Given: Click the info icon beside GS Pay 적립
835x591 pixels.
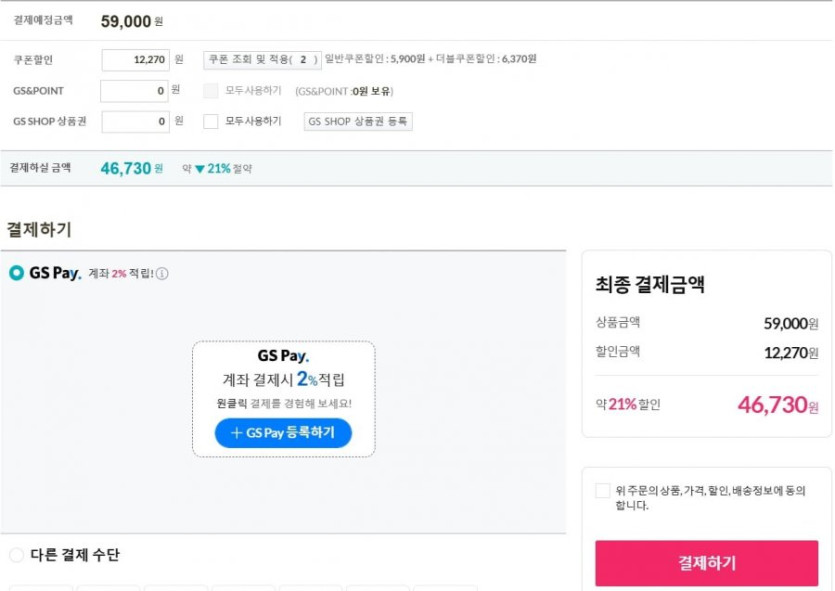Looking at the screenshot, I should tap(162, 274).
